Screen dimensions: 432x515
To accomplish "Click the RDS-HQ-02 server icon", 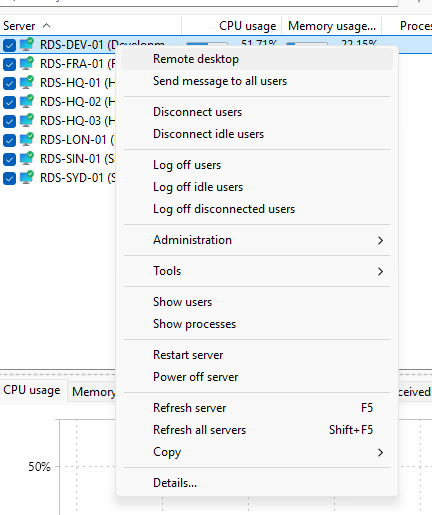I will 27,101.
